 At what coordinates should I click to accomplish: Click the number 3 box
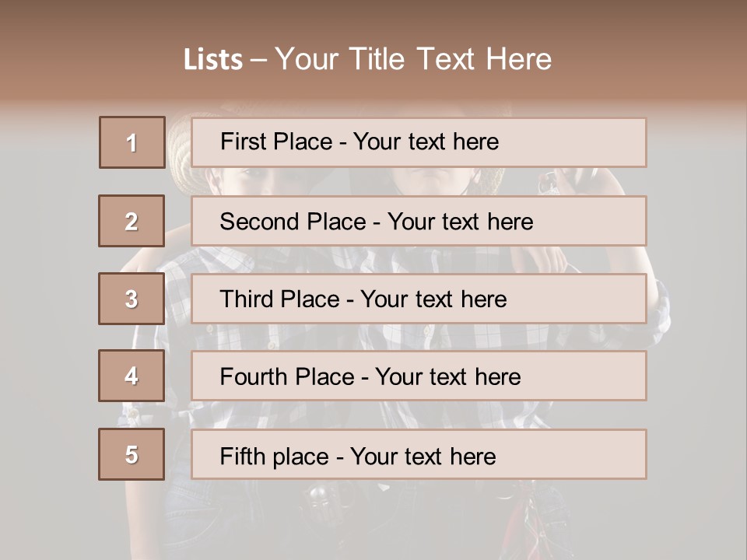coord(132,299)
